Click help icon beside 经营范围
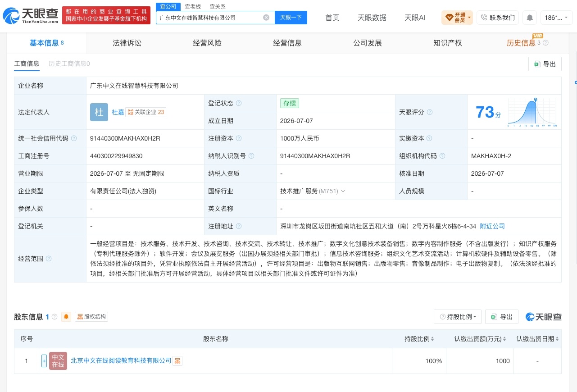 49,259
